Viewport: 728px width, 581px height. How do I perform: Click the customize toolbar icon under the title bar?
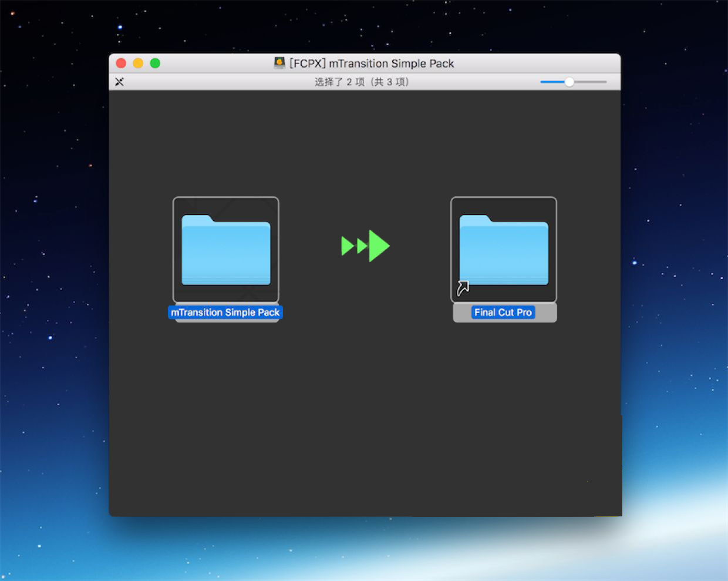click(x=119, y=82)
